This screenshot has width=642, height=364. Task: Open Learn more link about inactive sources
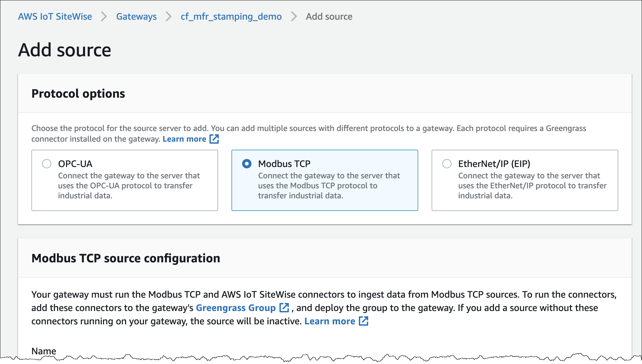330,321
